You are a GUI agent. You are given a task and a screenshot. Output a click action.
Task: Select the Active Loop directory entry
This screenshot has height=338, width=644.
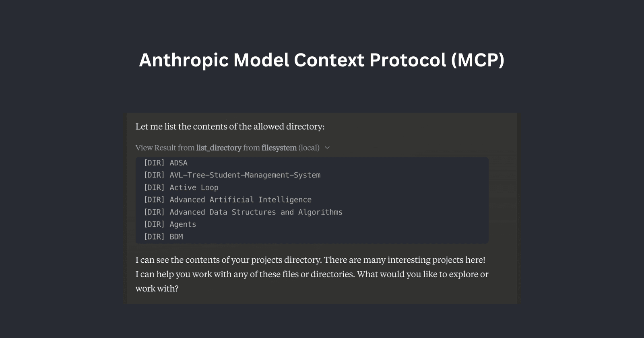[193, 187]
